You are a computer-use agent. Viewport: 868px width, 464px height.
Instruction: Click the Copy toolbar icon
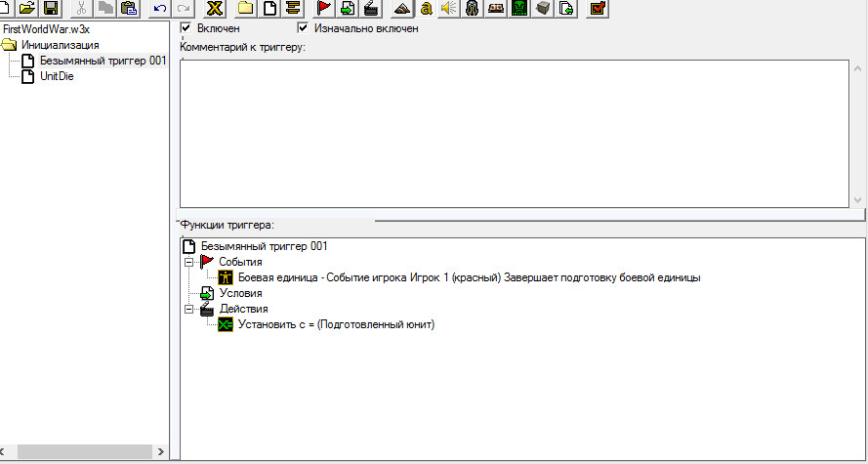104,8
